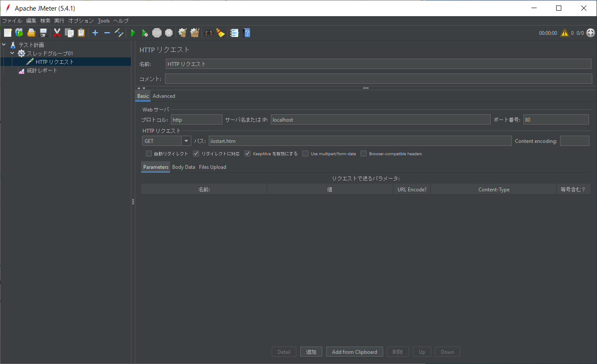Viewport: 597px width, 364px height.
Task: Open the ヘルプ menu
Action: (x=121, y=20)
